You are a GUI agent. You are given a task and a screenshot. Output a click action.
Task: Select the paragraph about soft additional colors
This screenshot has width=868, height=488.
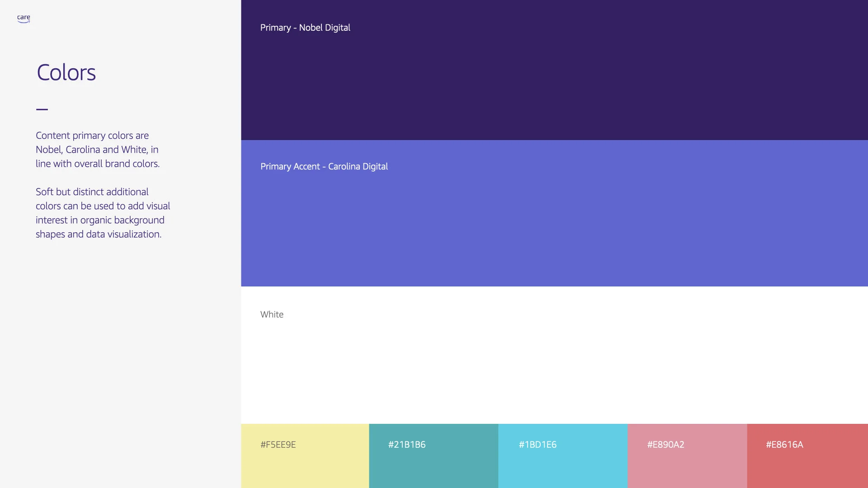(x=103, y=213)
